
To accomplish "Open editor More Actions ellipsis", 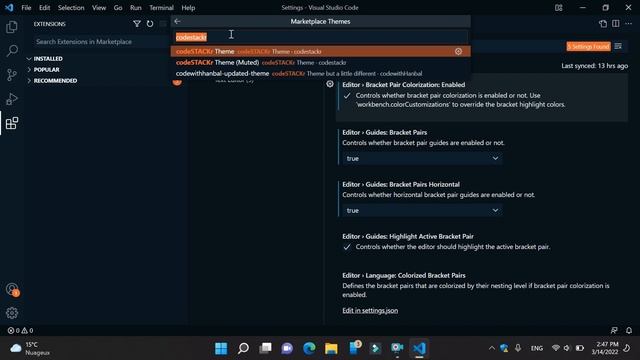I will 629,24.
